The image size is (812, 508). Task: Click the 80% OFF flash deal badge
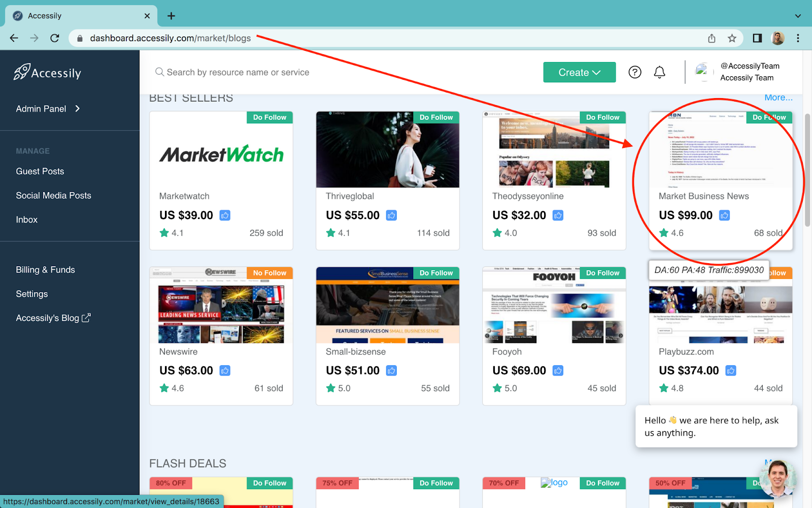point(171,483)
